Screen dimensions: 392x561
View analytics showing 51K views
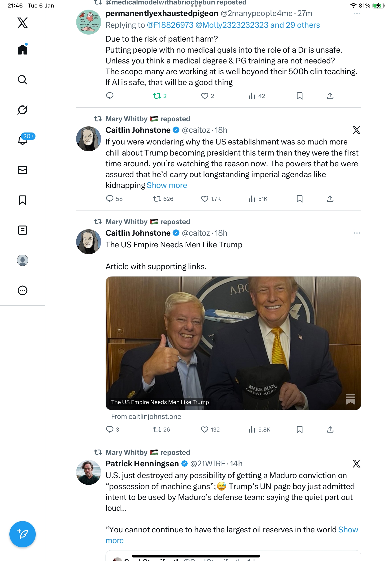(x=258, y=199)
